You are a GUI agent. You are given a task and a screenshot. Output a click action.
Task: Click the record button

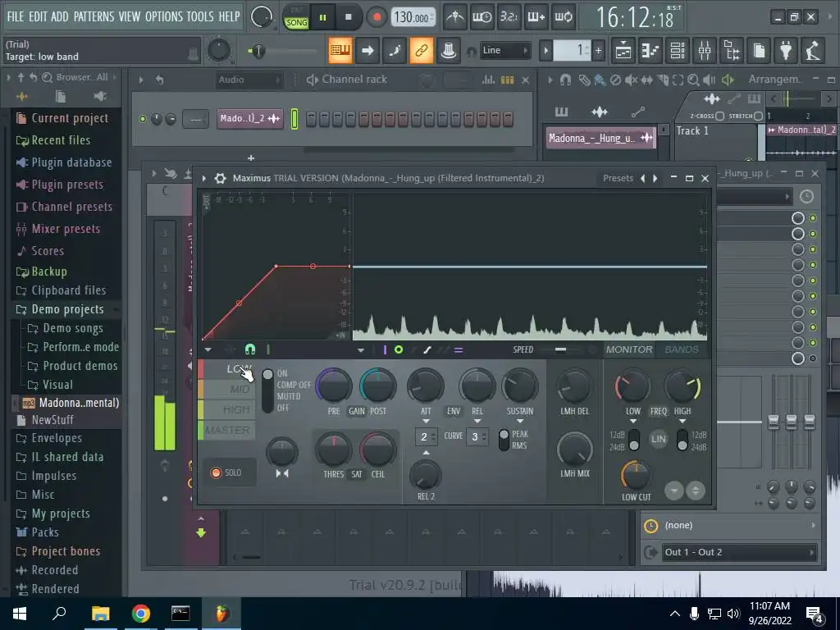(377, 18)
